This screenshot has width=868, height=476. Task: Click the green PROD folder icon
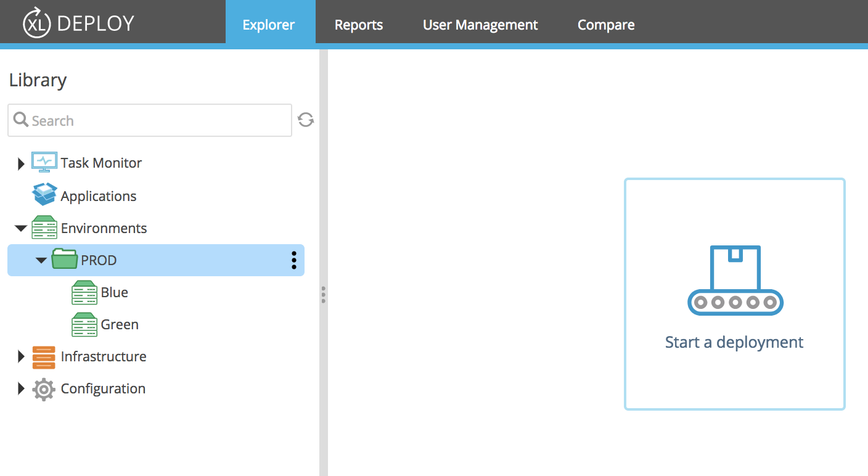point(64,259)
